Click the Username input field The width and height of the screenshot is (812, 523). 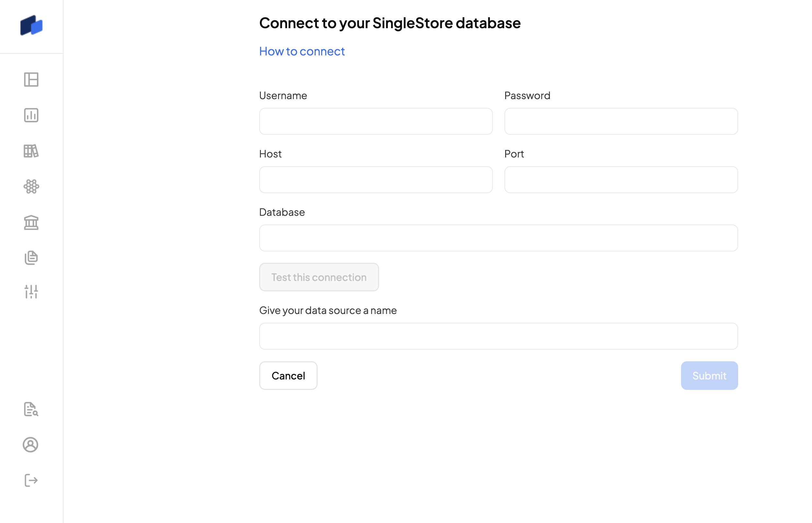376,122
